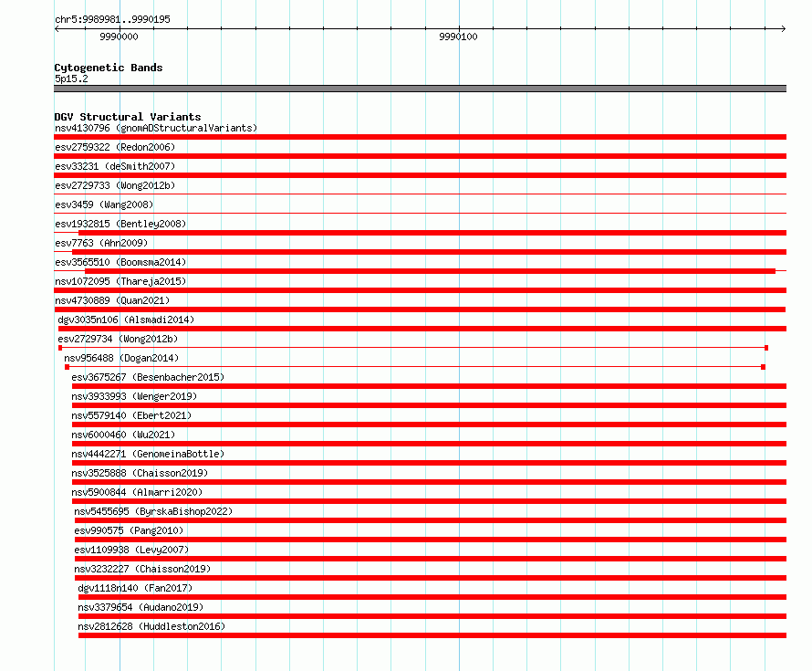812x671 pixels.
Task: Open nsv5900844 (Almarri2020) variant details
Action: coord(137,492)
